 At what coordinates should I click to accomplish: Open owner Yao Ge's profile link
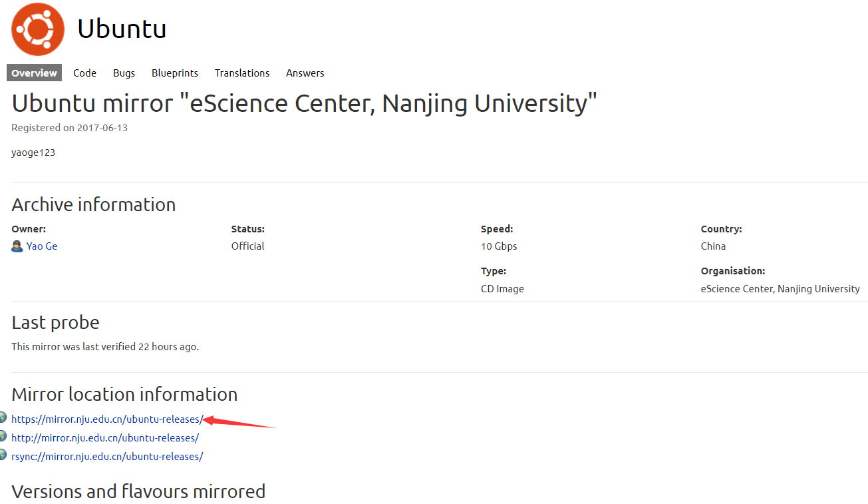pos(42,246)
